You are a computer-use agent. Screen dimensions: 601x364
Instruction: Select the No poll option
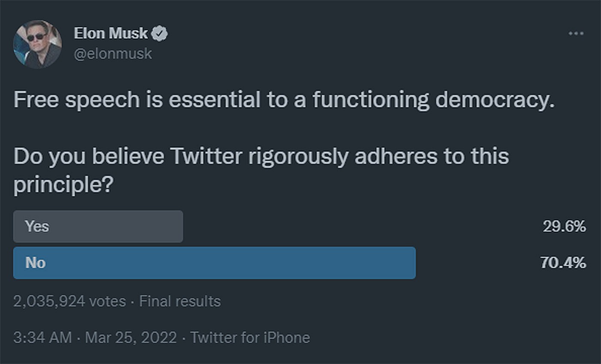click(214, 263)
